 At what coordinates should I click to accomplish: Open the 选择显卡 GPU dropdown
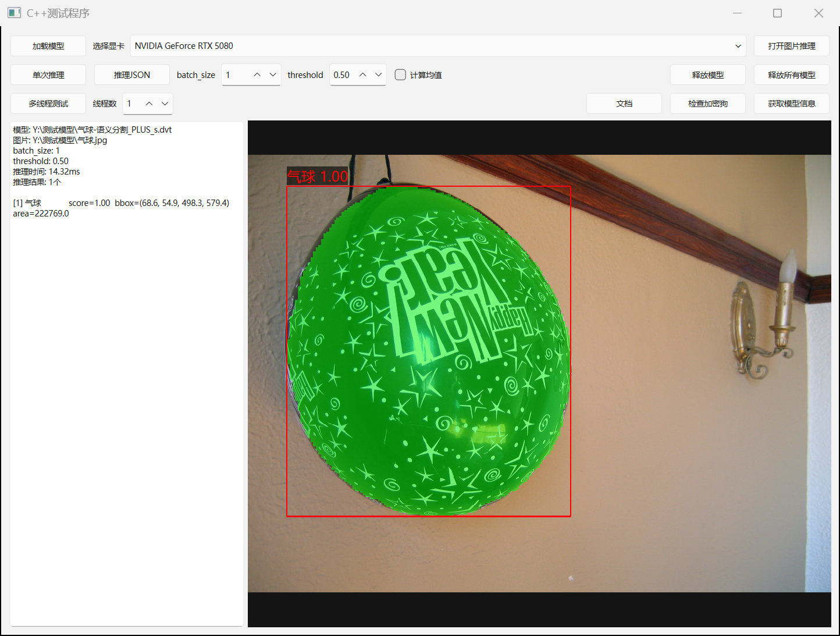(438, 46)
